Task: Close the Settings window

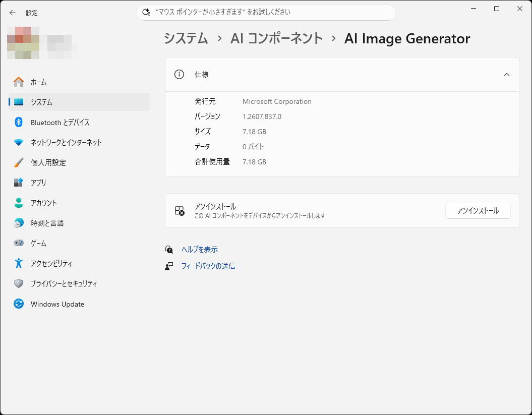Action: (520, 9)
